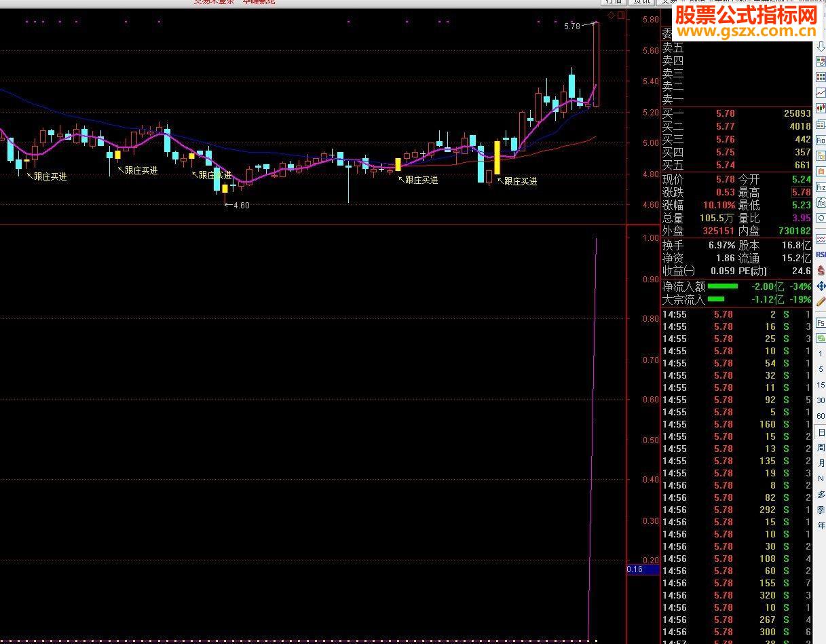Click the tick row with volume 267

pos(736,620)
